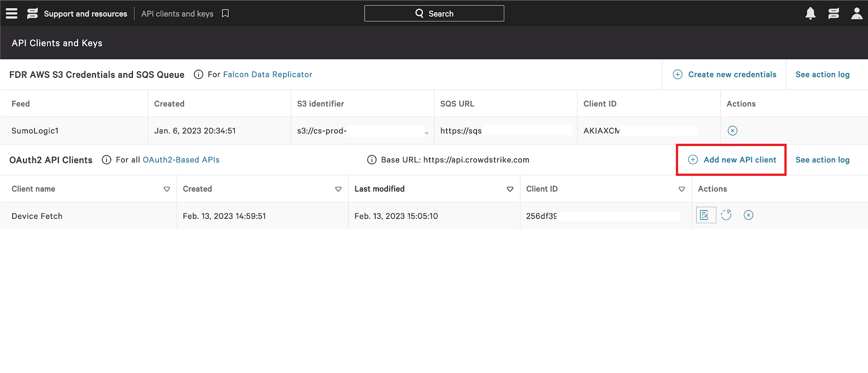The width and height of the screenshot is (868, 373).
Task: Reset the Device Fetch client secret
Action: 726,215
